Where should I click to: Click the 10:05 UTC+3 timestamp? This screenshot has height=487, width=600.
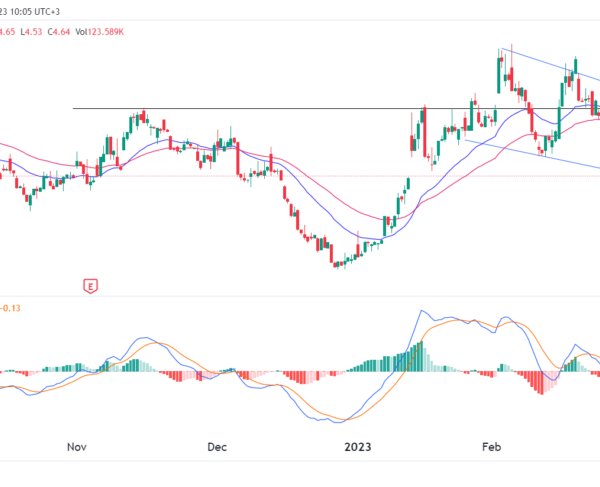click(35, 12)
